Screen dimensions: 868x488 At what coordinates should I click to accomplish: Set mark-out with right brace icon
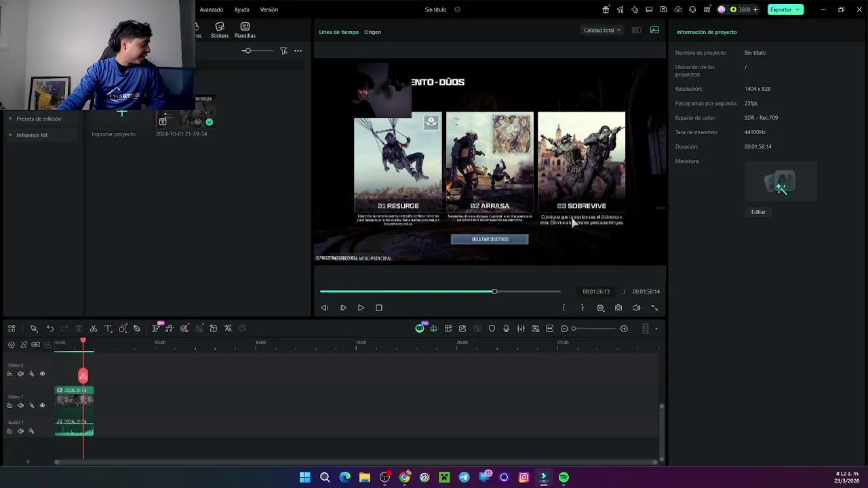pos(582,308)
